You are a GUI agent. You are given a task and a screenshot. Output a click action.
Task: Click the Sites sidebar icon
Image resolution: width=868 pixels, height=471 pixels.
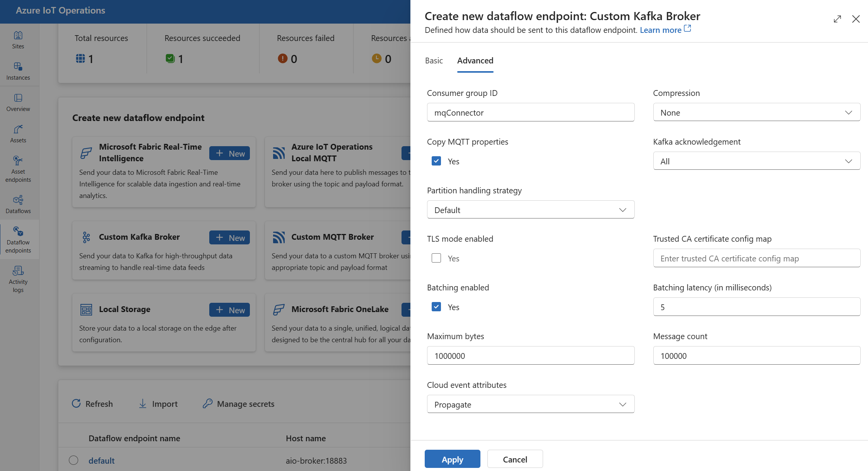(18, 35)
